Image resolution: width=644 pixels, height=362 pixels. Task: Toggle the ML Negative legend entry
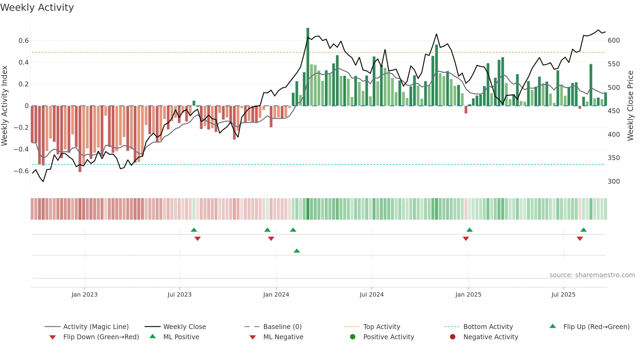click(x=276, y=337)
